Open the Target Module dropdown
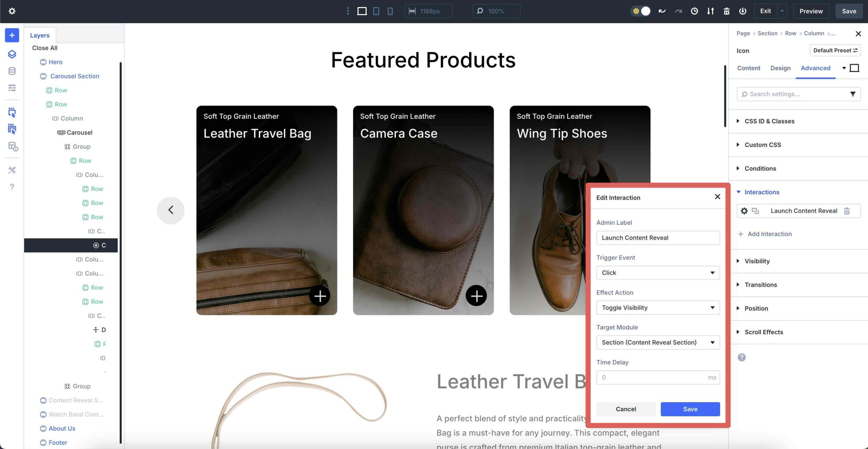868x449 pixels. pyautogui.click(x=658, y=342)
